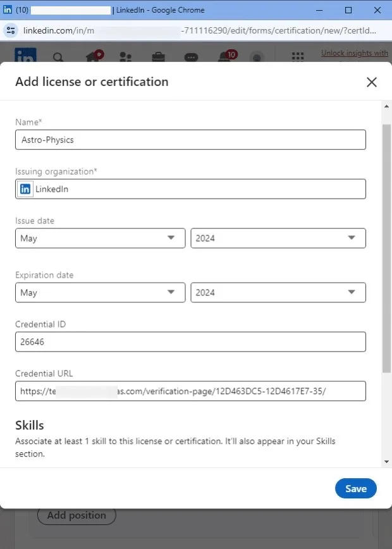The width and height of the screenshot is (392, 549).
Task: Click the dialog vertical scrollbar thumb
Action: (387, 248)
